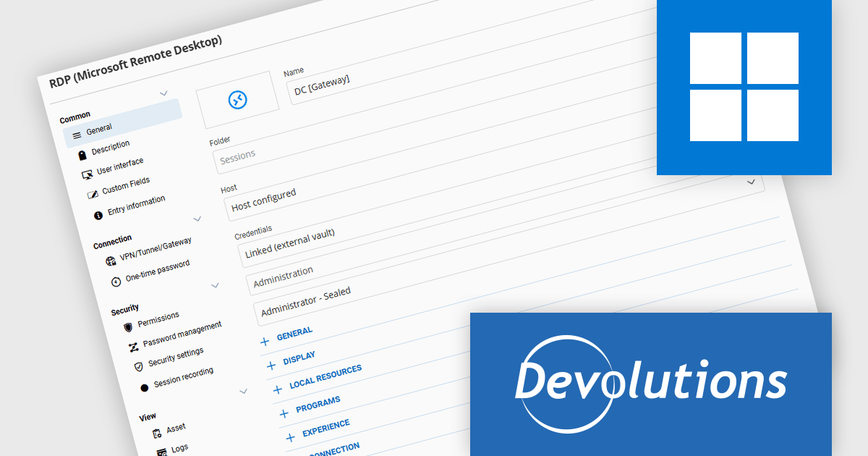868x456 pixels.
Task: Open the User interface page
Action: coord(120,166)
